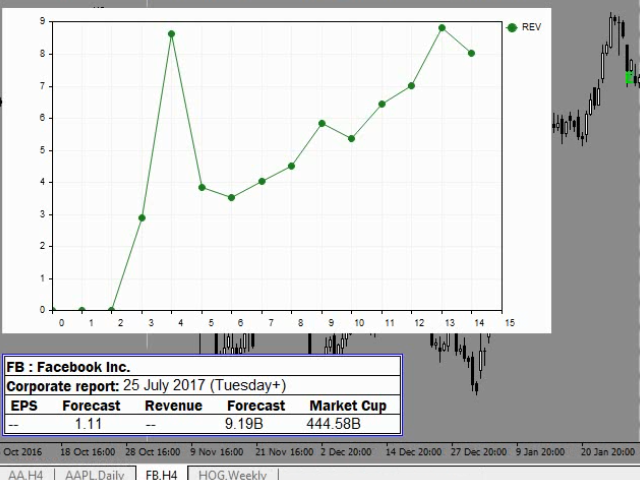This screenshot has height=480, width=640.
Task: Click the 'FB : Facebook Inc.' title row
Action: coord(202,367)
